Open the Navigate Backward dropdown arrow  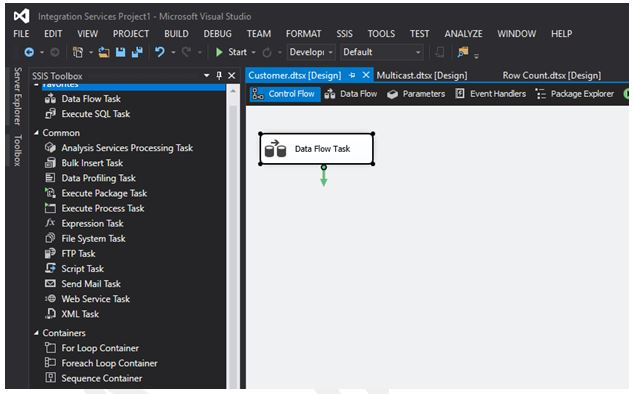coord(42,53)
